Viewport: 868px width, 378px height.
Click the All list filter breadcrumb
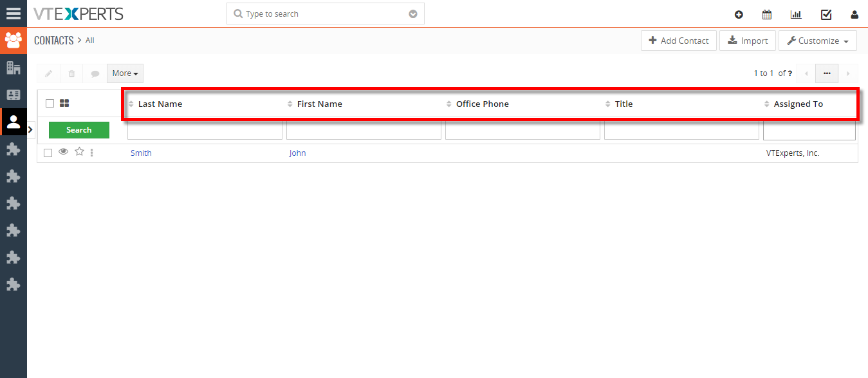point(89,41)
